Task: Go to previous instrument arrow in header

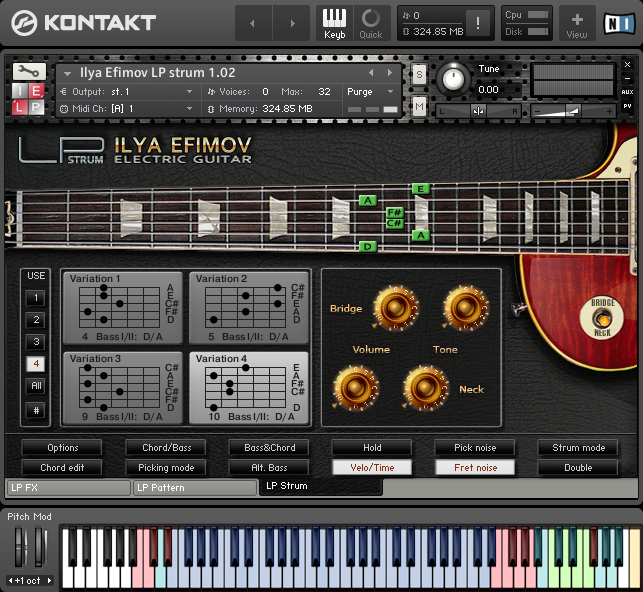Action: pos(372,73)
